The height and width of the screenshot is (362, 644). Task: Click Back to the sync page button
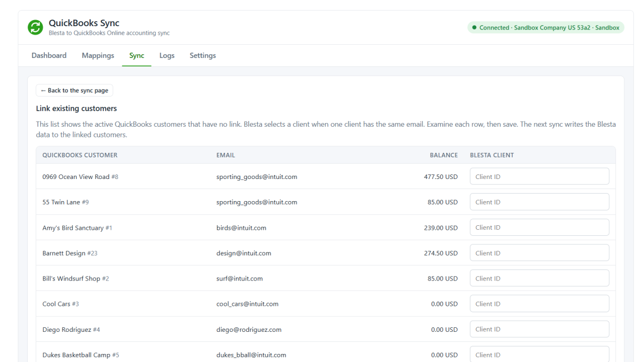(x=74, y=90)
